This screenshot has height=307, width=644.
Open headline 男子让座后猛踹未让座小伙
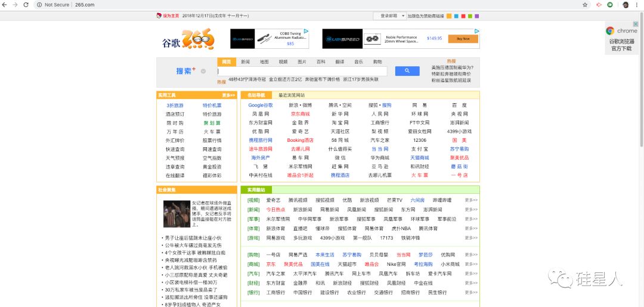[x=193, y=238]
